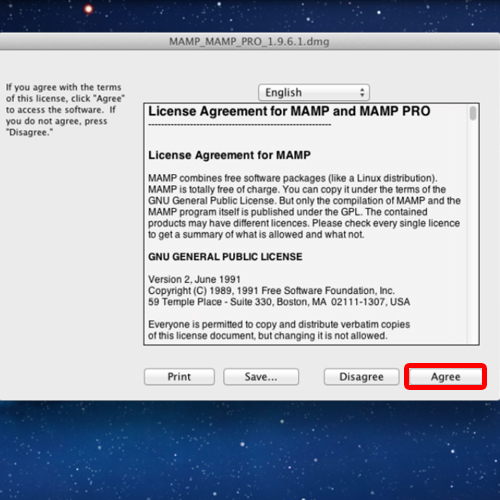Click the Agree button
The image size is (500, 500).
(x=445, y=377)
